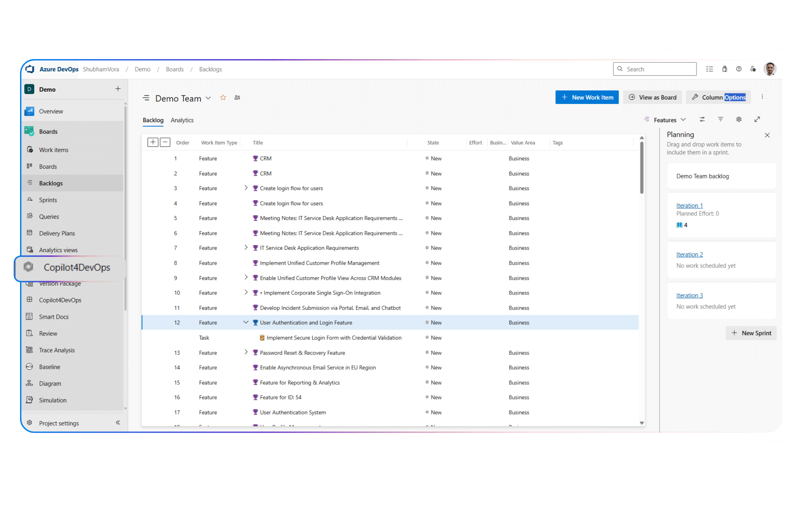Open view options sliders icon

[x=702, y=120]
